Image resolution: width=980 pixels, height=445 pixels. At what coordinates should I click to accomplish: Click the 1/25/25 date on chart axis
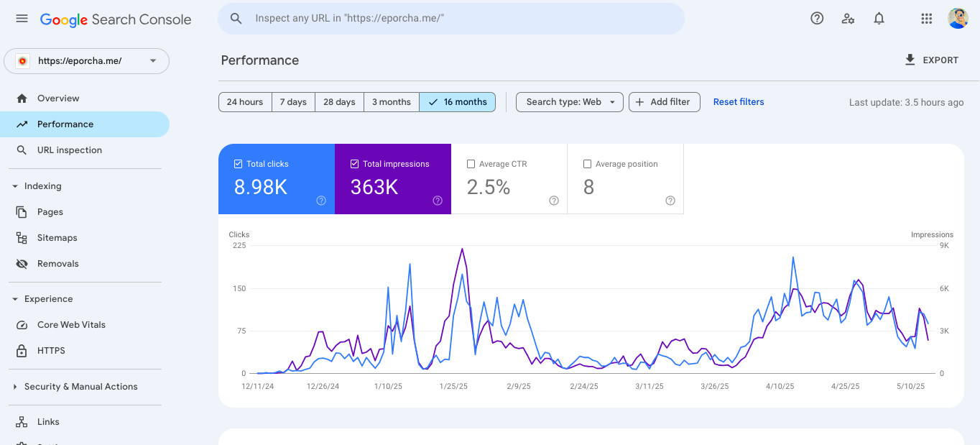tap(454, 387)
